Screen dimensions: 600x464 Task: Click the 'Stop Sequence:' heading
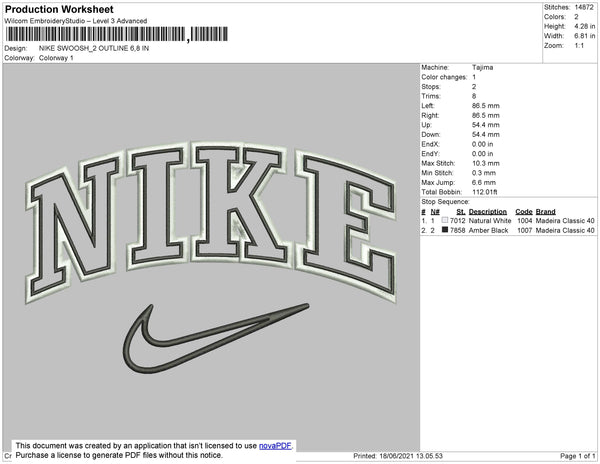coord(445,202)
